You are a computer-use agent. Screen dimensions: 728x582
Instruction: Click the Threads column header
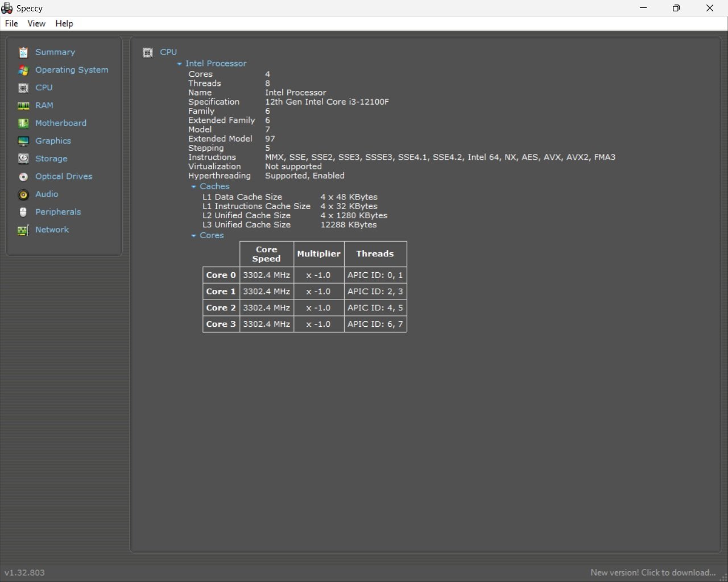click(375, 254)
